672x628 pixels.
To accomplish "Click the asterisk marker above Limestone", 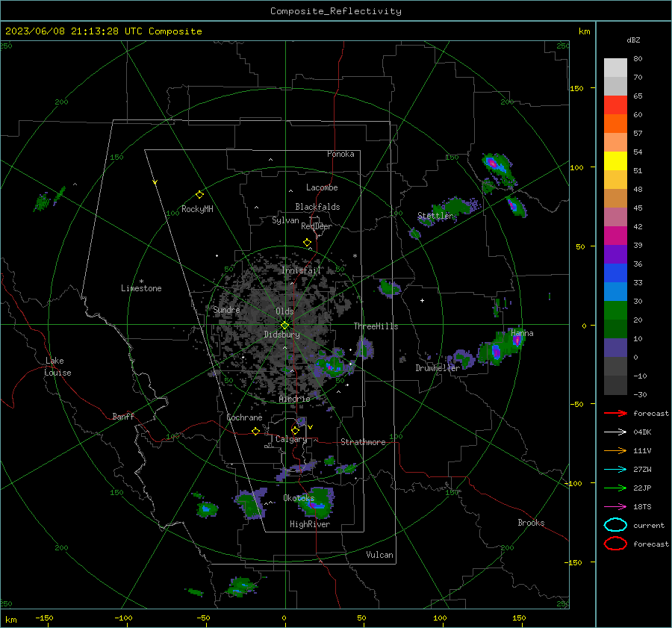I will (x=141, y=282).
